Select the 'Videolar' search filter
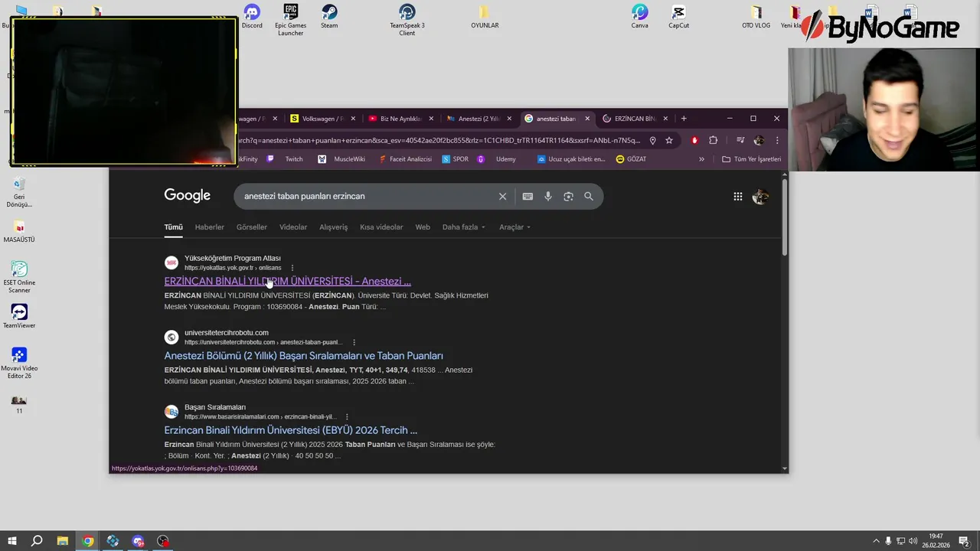Screen dimensions: 980x551 pos(293,227)
